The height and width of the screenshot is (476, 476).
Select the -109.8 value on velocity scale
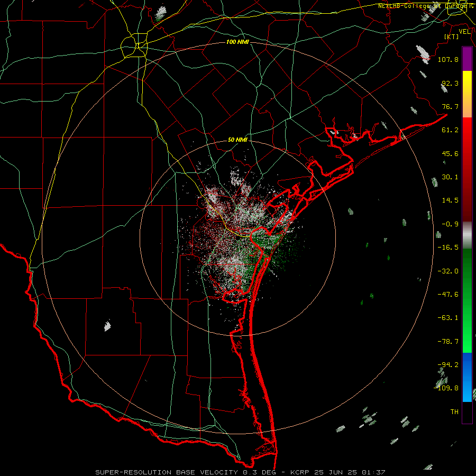[446, 388]
